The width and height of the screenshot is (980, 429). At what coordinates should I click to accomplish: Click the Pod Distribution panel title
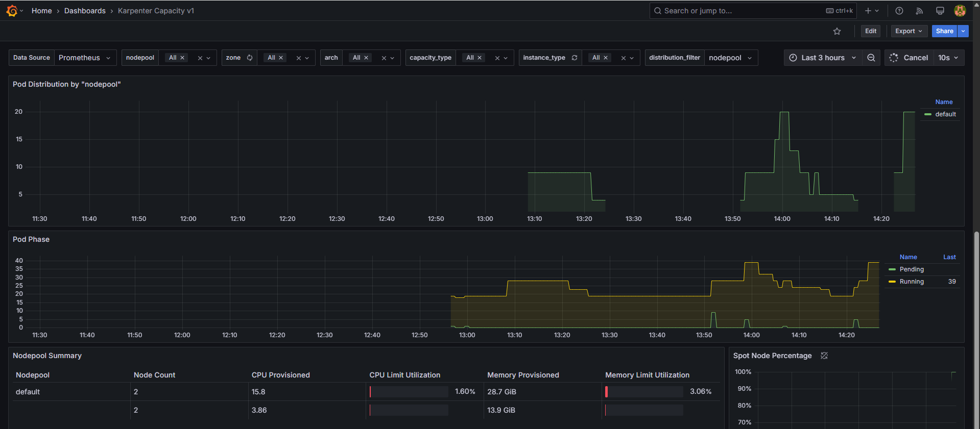(67, 84)
